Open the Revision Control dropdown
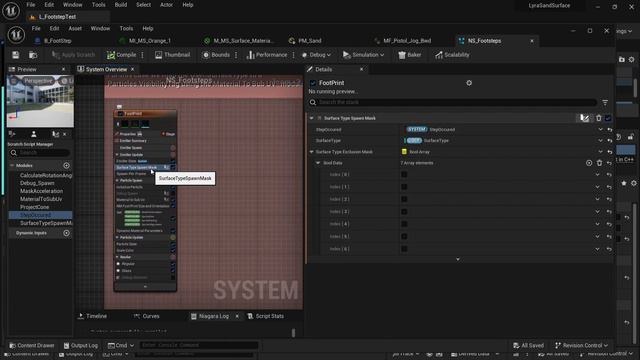This screenshot has height=360, width=640. pos(581,345)
